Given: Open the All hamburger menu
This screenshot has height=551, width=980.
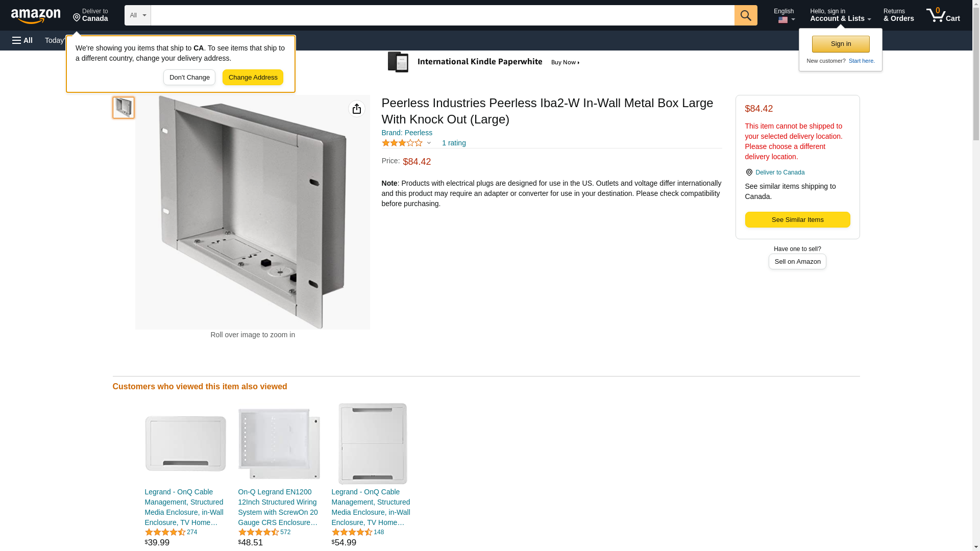Looking at the screenshot, I should click(22, 40).
